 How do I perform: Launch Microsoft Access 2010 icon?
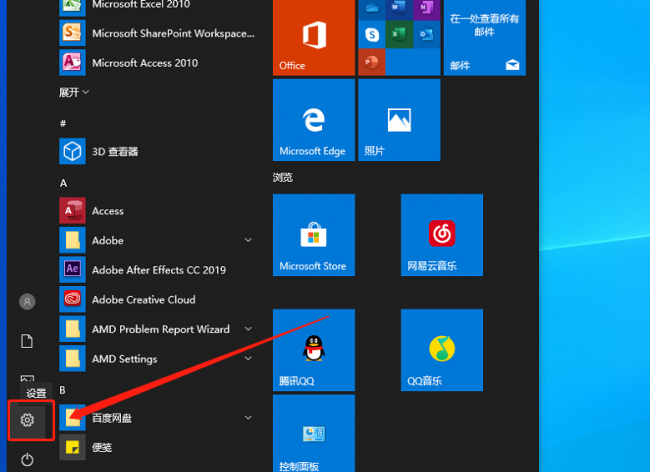pos(72,63)
